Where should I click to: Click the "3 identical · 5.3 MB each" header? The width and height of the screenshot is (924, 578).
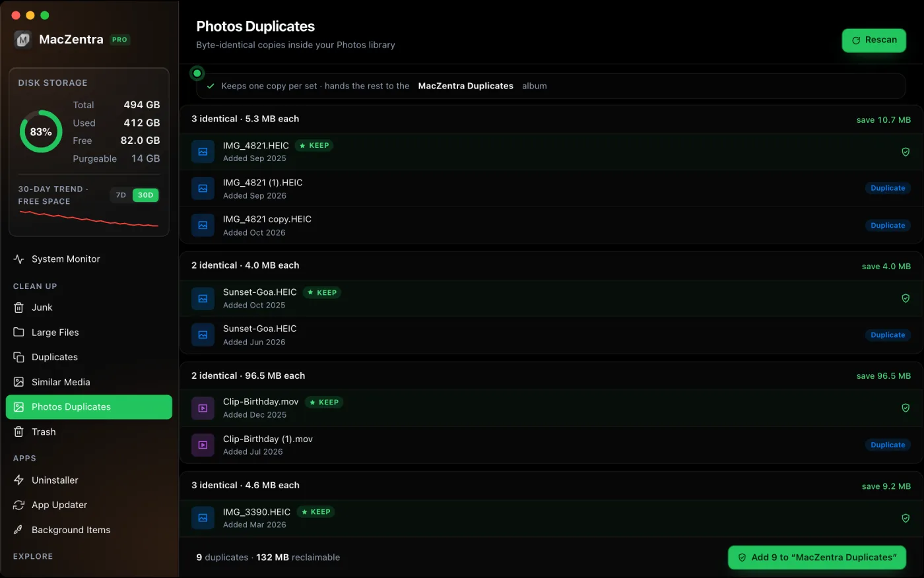(246, 119)
